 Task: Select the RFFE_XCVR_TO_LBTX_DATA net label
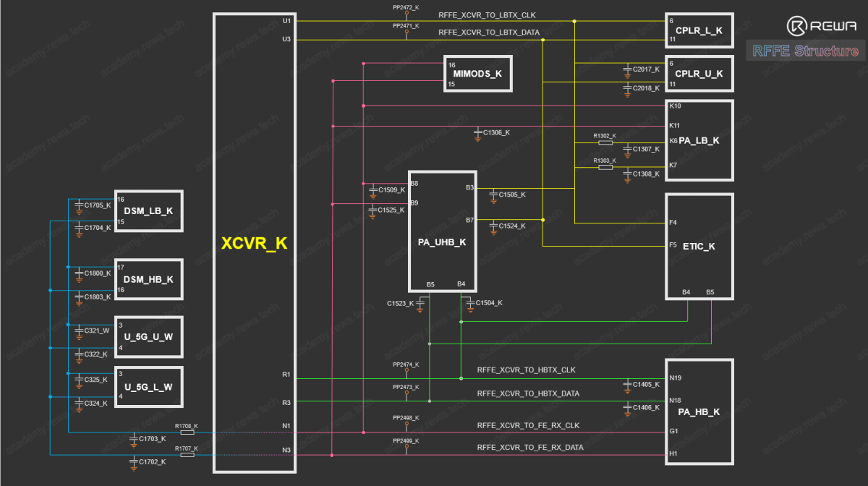[489, 33]
